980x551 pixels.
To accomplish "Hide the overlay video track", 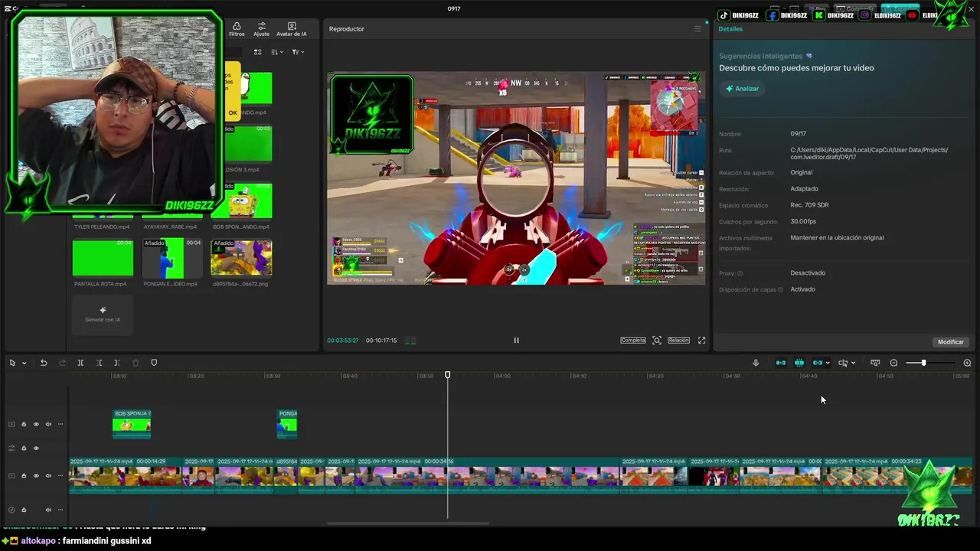I will coord(36,424).
